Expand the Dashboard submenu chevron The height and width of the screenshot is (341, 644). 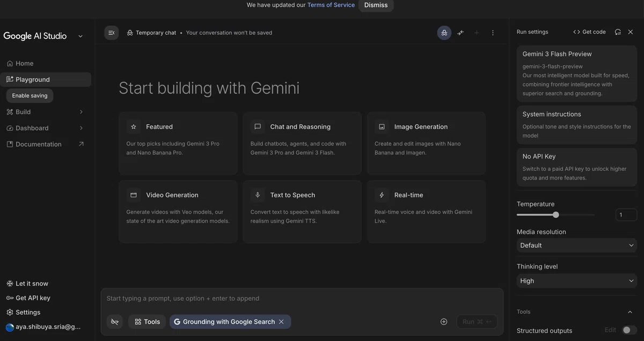click(x=81, y=128)
